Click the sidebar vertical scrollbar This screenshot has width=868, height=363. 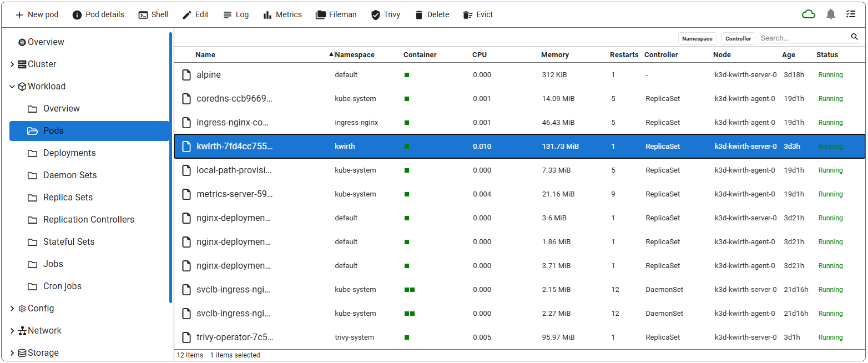point(171,167)
